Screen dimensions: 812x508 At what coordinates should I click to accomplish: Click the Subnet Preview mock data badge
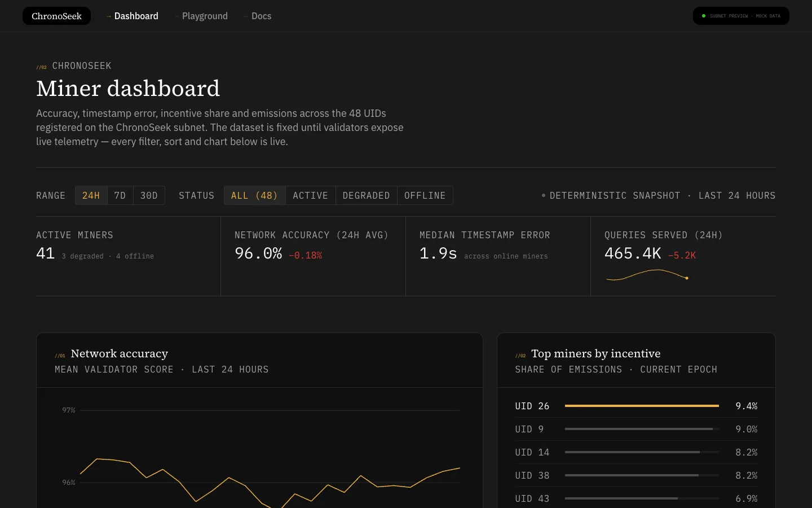pos(741,16)
